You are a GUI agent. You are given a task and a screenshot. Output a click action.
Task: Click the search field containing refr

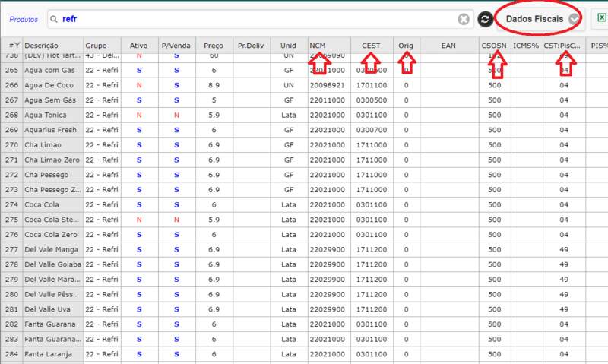[260, 19]
